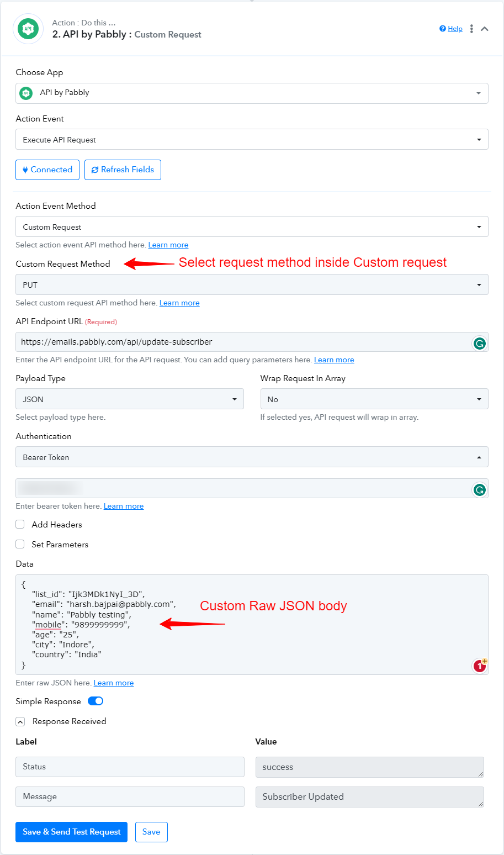Viewport: 504px width, 855px height.
Task: Open Learn more link under raw JSON data
Action: pyautogui.click(x=114, y=683)
